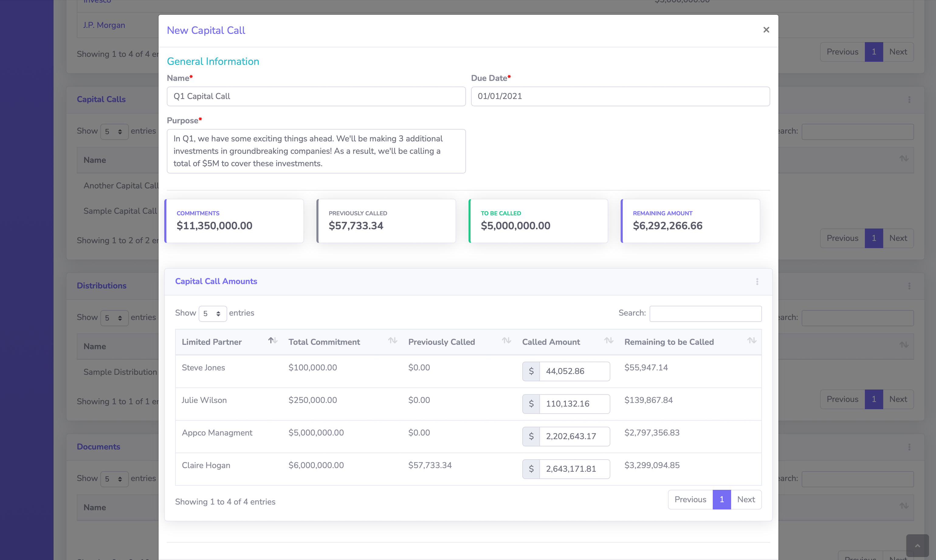The width and height of the screenshot is (936, 560).
Task: Click the Capital Call Amounts heading
Action: pyautogui.click(x=216, y=282)
